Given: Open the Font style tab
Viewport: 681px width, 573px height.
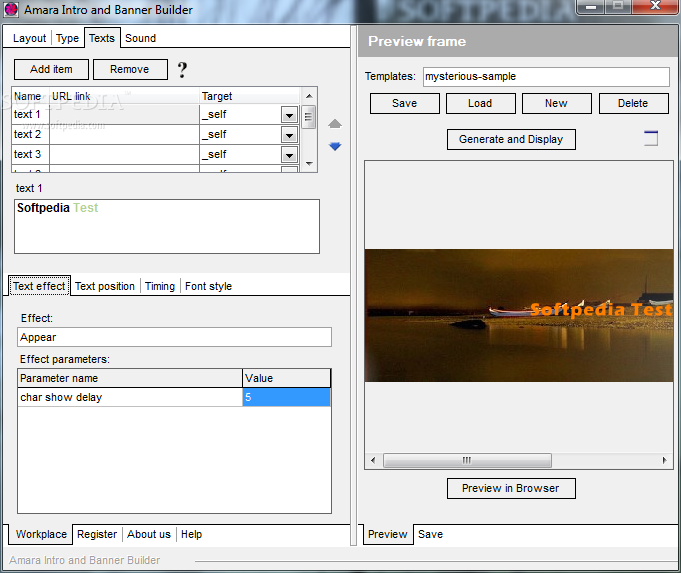Looking at the screenshot, I should [208, 286].
